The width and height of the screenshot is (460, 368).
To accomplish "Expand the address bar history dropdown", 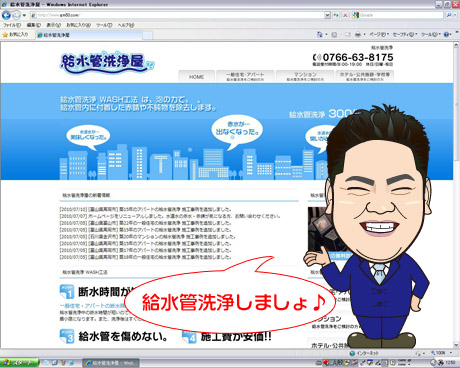I will point(327,15).
